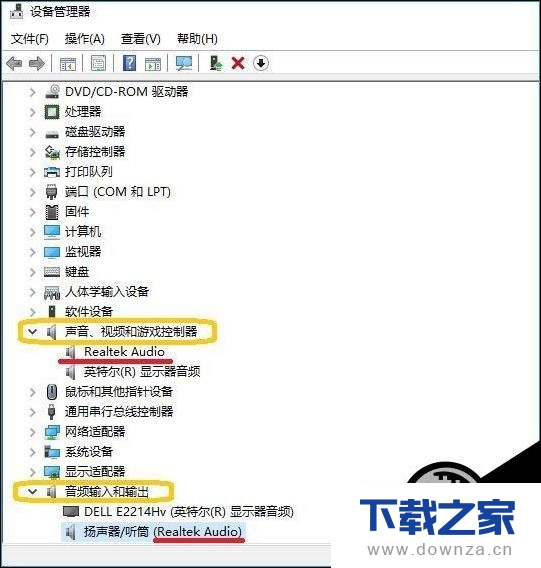
Task: Select 扬声器/听筒 (Realtek Audio) entry
Action: (x=163, y=532)
